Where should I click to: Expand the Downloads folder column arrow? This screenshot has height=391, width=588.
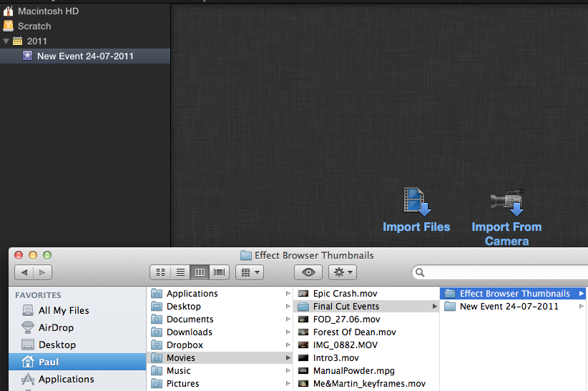coord(288,332)
